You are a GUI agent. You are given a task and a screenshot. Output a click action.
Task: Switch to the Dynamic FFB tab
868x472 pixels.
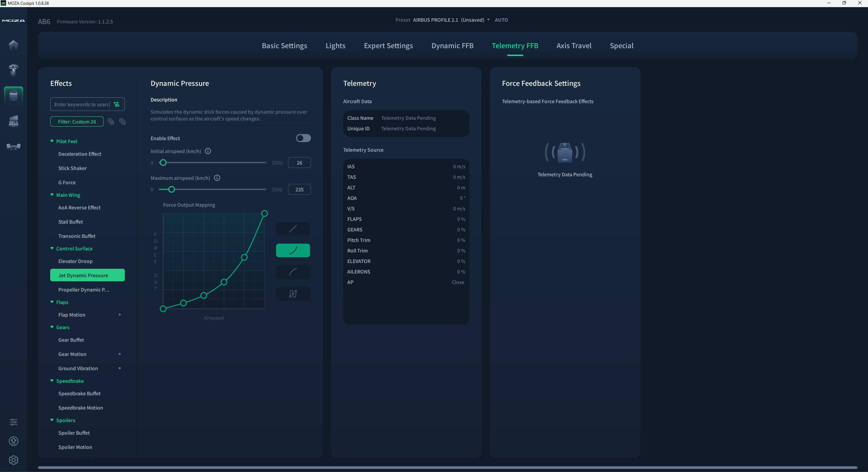tap(452, 45)
